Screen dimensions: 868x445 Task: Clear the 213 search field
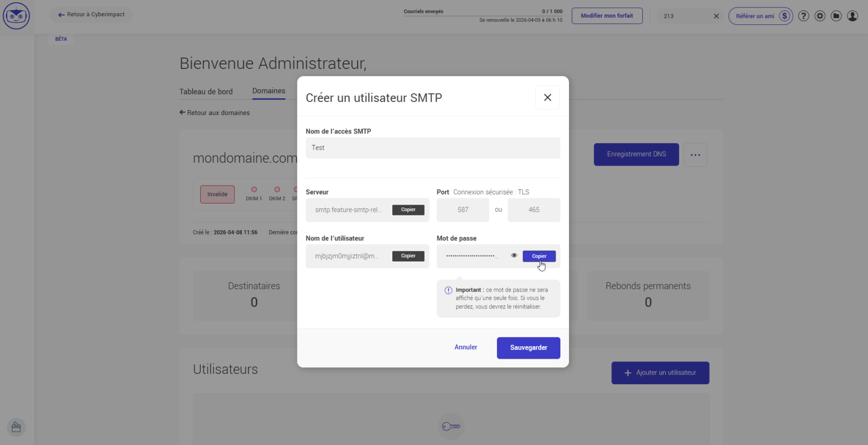point(716,16)
